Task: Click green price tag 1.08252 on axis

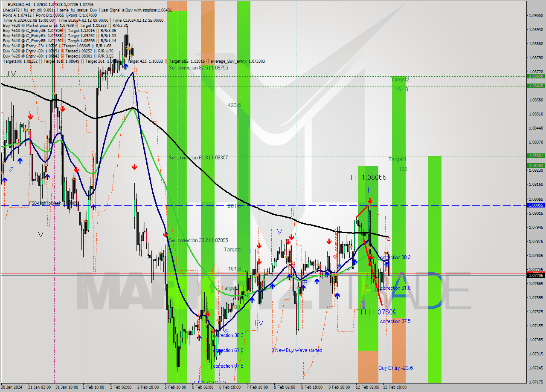Action: pyautogui.click(x=535, y=165)
